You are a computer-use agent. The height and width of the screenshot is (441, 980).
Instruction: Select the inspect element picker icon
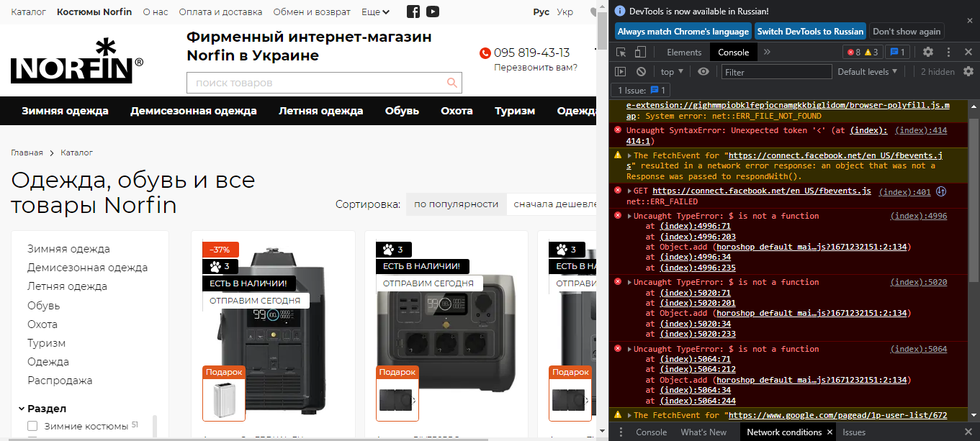coord(621,52)
